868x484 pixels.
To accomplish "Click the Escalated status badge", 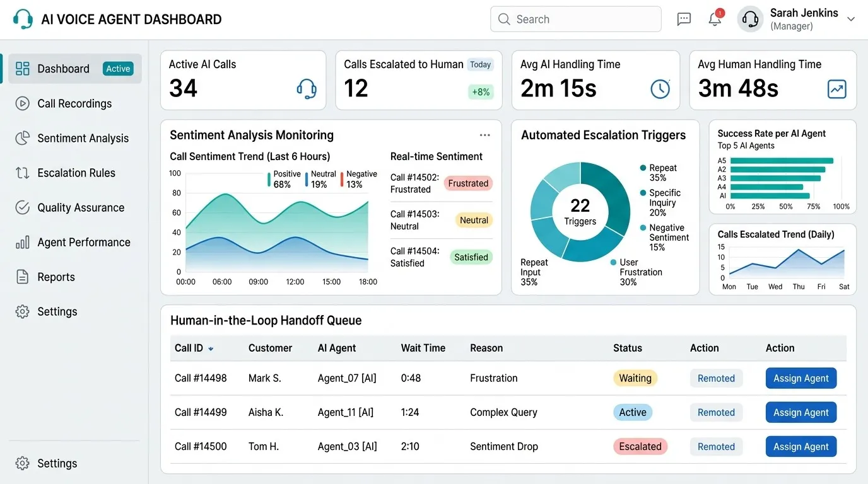I will click(640, 446).
